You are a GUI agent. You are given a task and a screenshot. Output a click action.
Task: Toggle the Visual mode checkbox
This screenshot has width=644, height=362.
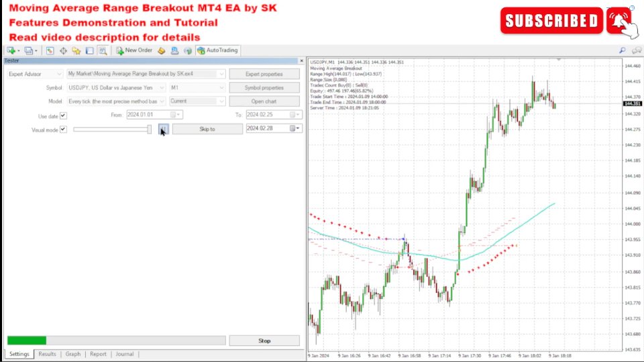click(x=63, y=129)
